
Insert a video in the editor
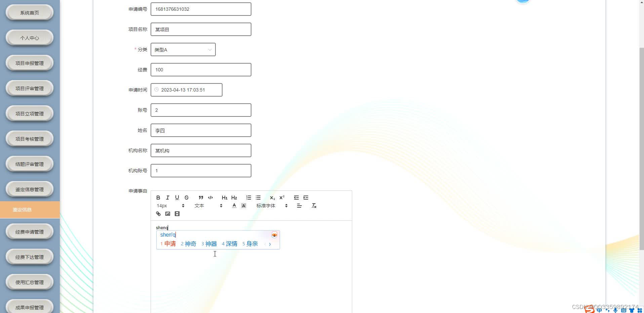[177, 214]
